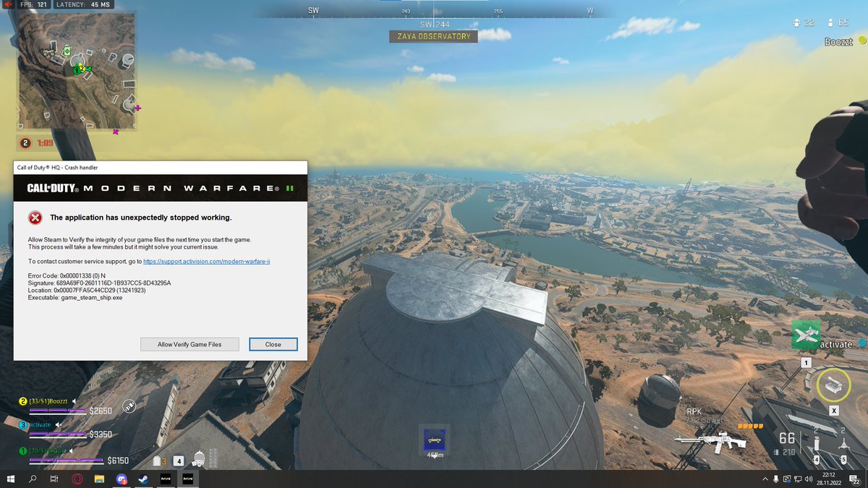Viewport: 868px width, 488px height.
Task: Click the $2650 cash value
Action: [101, 411]
